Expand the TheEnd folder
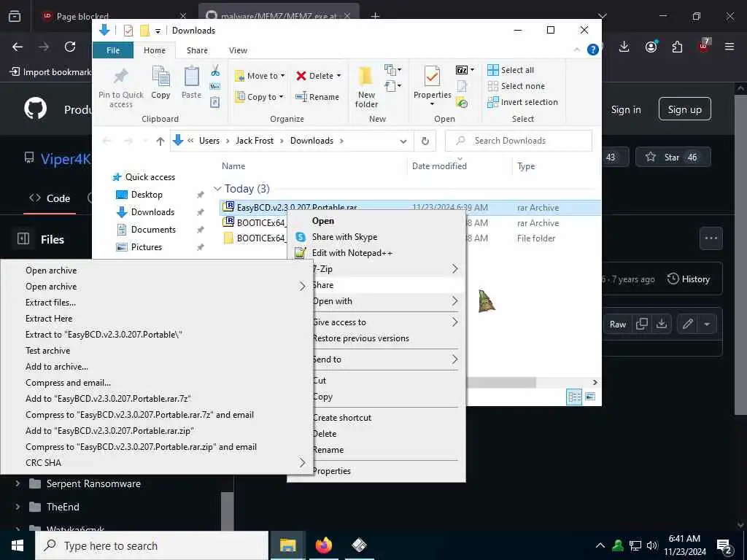 pyautogui.click(x=18, y=507)
